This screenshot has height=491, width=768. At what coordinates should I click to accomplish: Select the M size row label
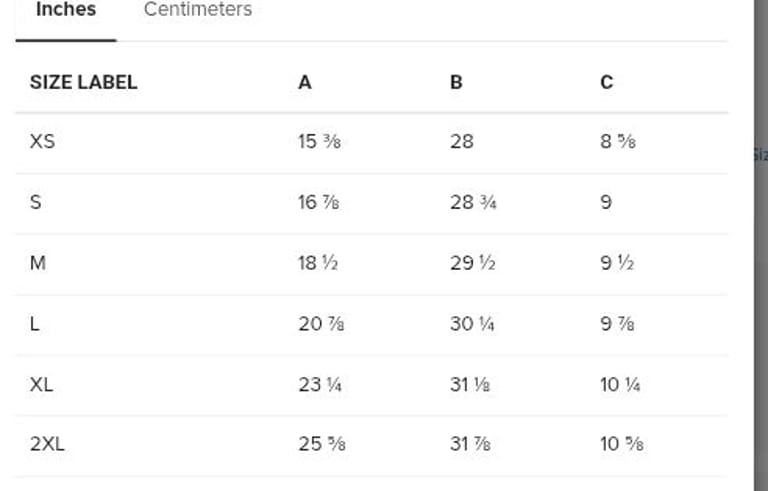(x=38, y=264)
